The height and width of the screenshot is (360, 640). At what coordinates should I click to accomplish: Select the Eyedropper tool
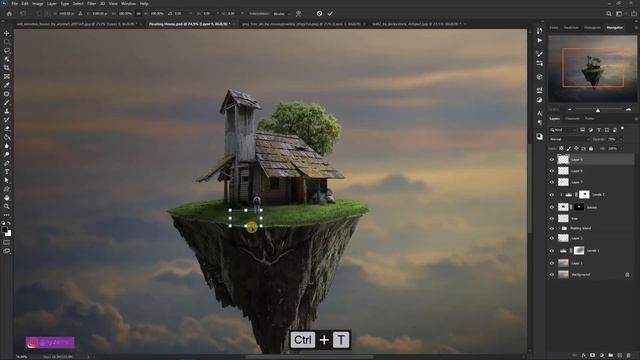click(x=7, y=85)
